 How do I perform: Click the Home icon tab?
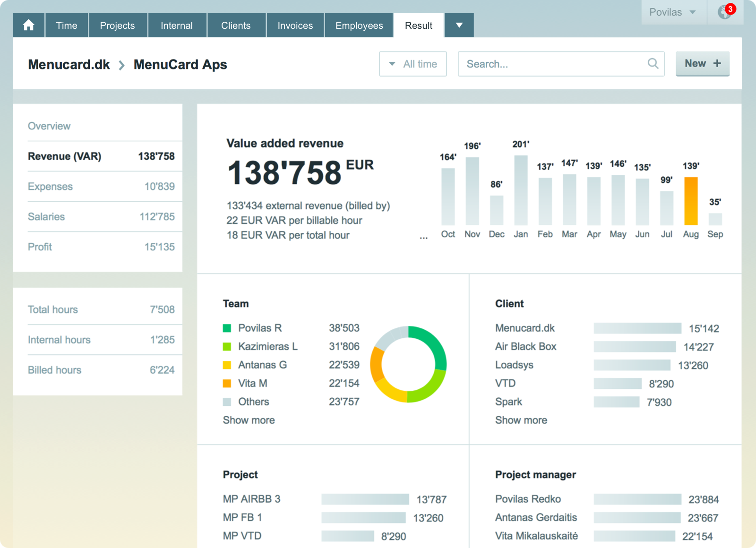(29, 26)
